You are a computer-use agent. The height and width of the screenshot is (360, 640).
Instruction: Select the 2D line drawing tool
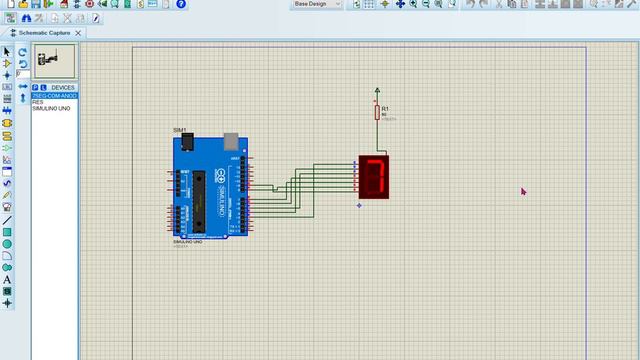pyautogui.click(x=7, y=220)
